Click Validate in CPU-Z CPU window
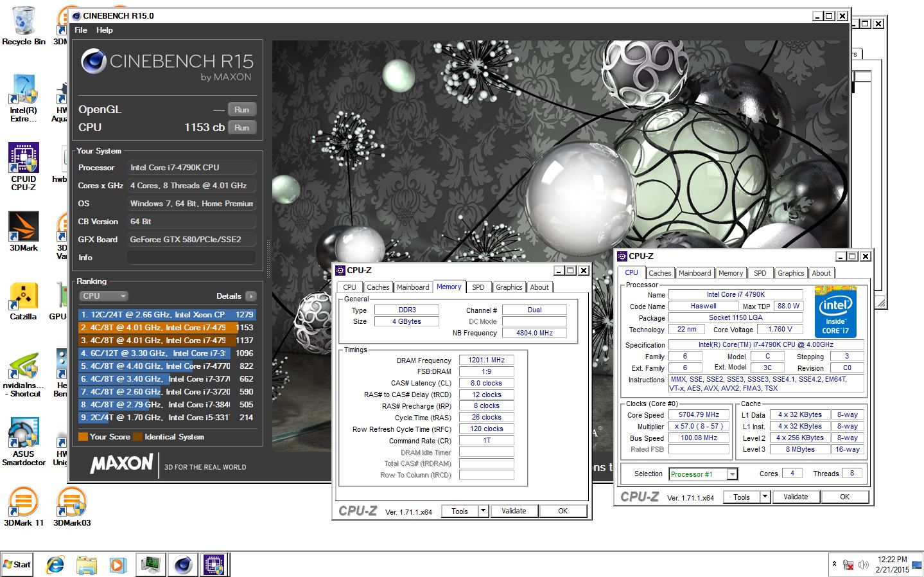The image size is (924, 577). click(x=796, y=497)
